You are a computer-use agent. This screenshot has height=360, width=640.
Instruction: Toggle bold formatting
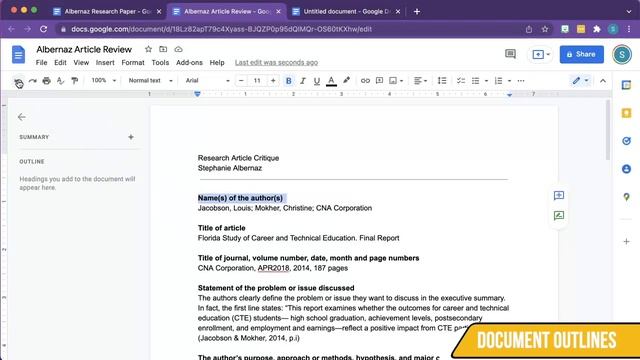point(289,81)
